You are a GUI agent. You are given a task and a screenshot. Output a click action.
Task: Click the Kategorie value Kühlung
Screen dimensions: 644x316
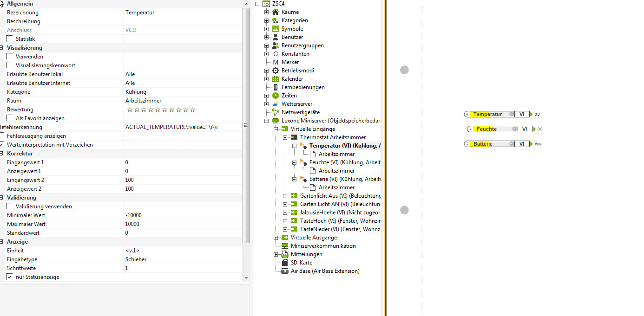tap(183, 92)
